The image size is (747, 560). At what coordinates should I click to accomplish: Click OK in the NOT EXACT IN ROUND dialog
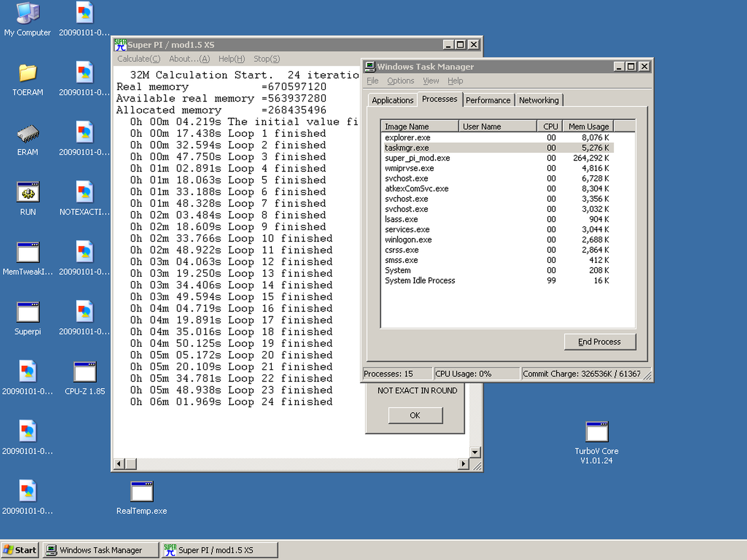tap(415, 415)
